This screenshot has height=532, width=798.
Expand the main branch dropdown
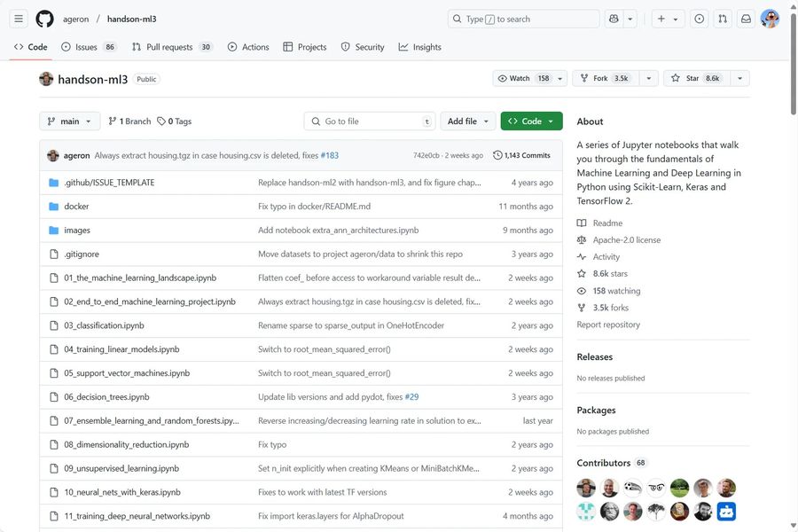click(x=69, y=121)
